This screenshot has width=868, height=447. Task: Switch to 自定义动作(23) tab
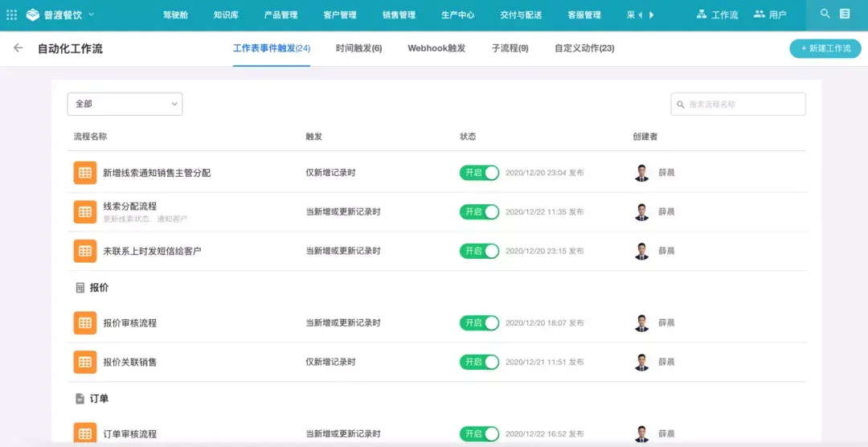[584, 48]
